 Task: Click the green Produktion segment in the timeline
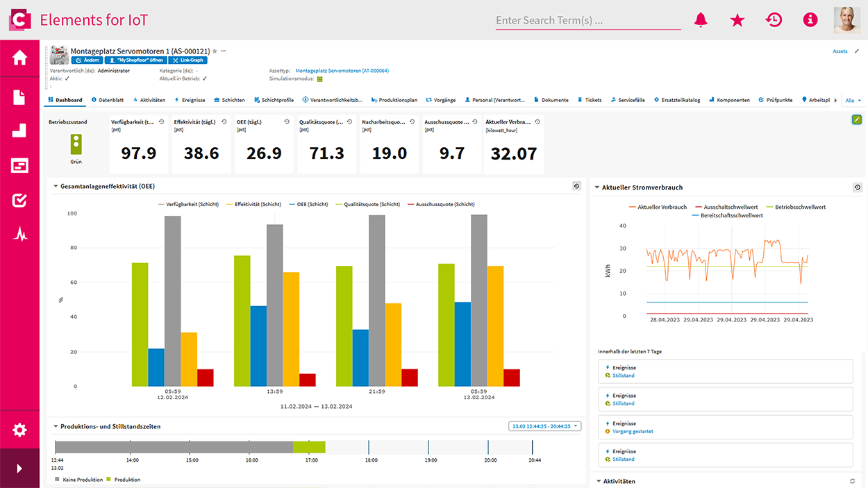[308, 447]
